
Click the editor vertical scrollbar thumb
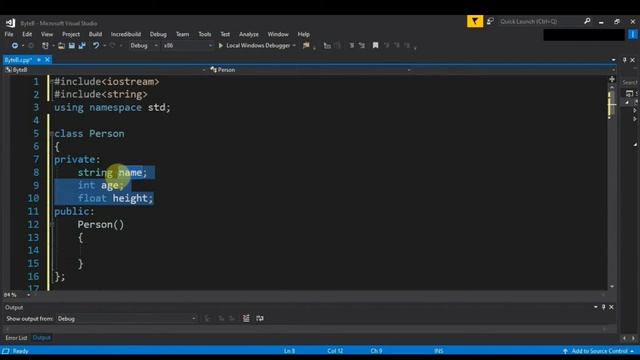point(611,104)
